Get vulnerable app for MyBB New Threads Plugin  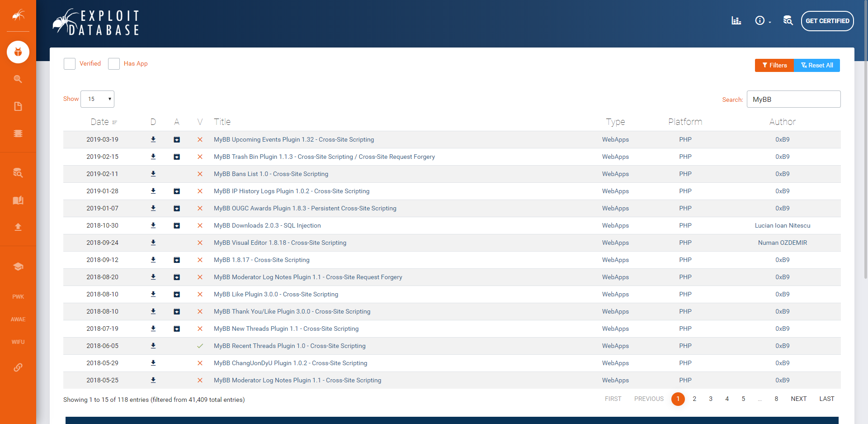[177, 329]
